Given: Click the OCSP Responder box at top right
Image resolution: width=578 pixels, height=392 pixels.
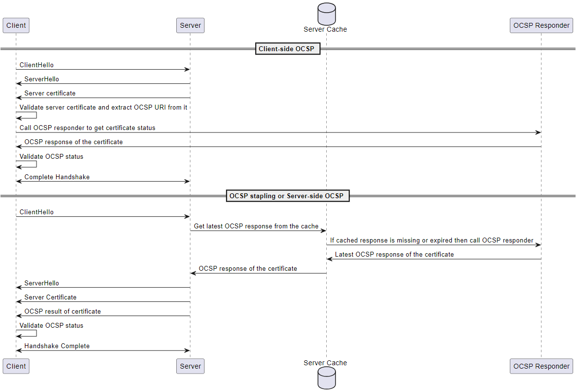Looking at the screenshot, I should (541, 25).
